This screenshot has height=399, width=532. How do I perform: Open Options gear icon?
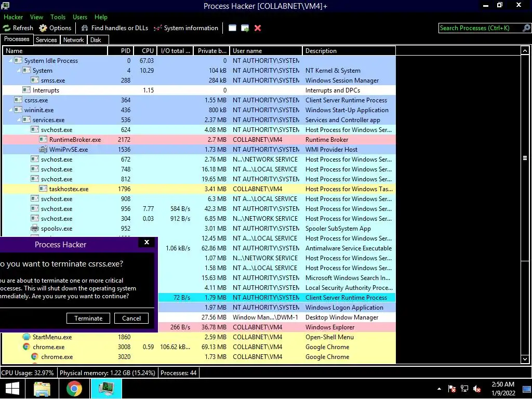pyautogui.click(x=43, y=28)
